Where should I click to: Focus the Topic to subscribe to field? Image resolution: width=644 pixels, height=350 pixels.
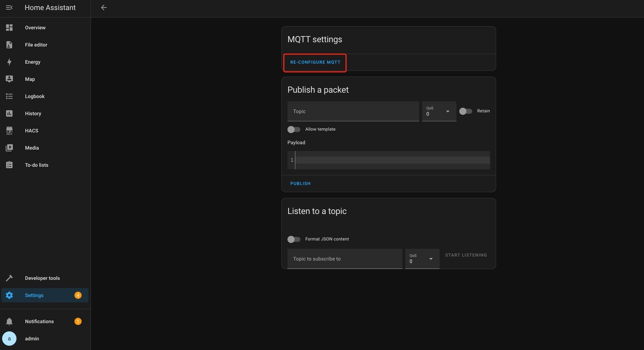pos(344,259)
